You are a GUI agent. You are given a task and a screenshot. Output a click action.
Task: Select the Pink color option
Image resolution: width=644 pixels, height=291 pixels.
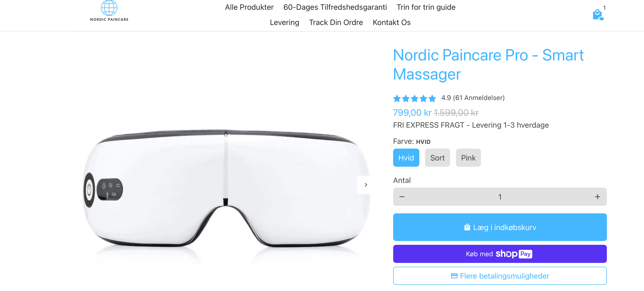[x=468, y=158]
